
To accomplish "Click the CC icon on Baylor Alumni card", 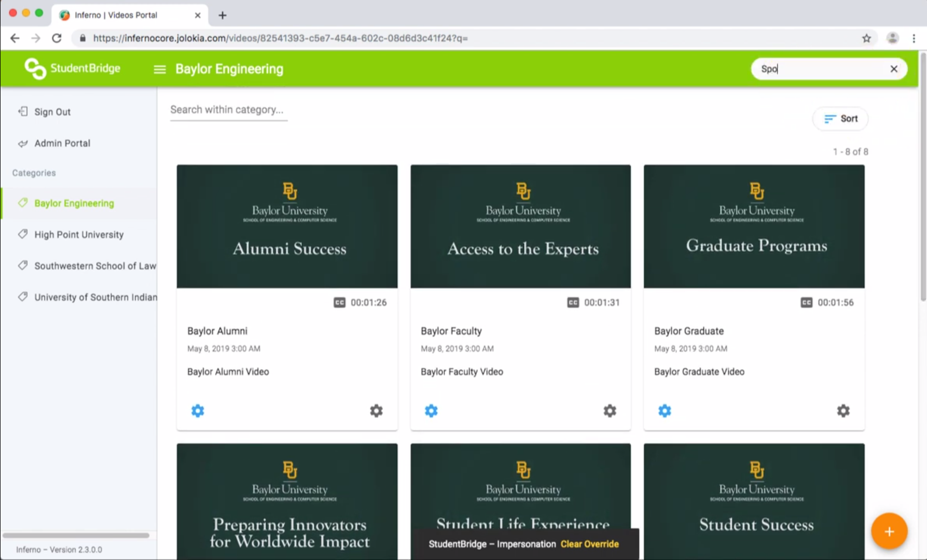I will coord(339,302).
